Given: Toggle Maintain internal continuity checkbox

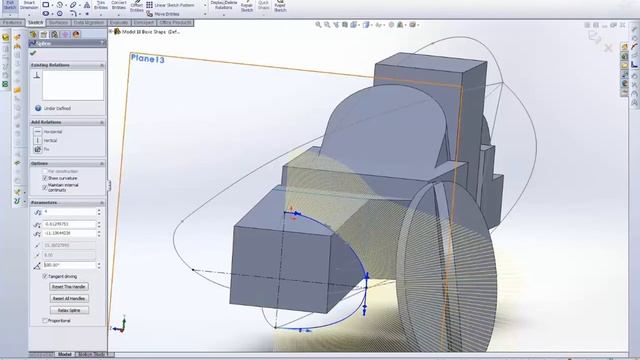Looking at the screenshot, I should pyautogui.click(x=45, y=187).
